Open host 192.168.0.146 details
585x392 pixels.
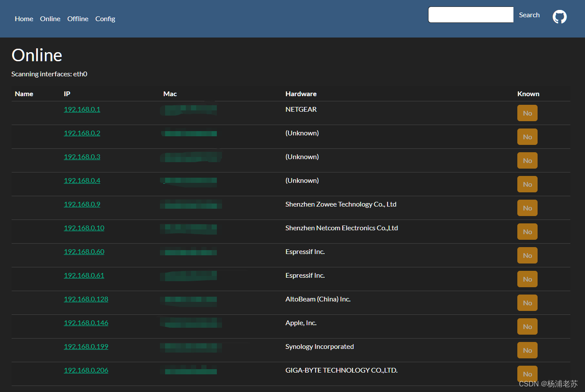pyautogui.click(x=86, y=323)
